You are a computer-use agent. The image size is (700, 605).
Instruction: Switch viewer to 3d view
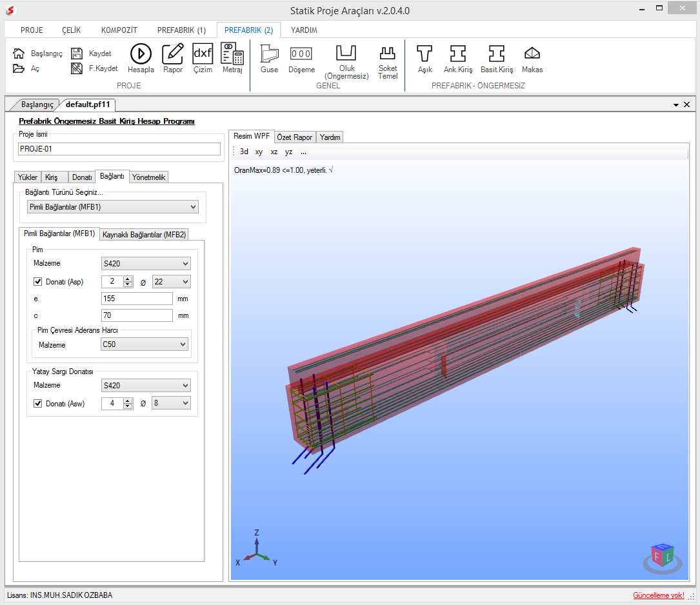[x=244, y=152]
